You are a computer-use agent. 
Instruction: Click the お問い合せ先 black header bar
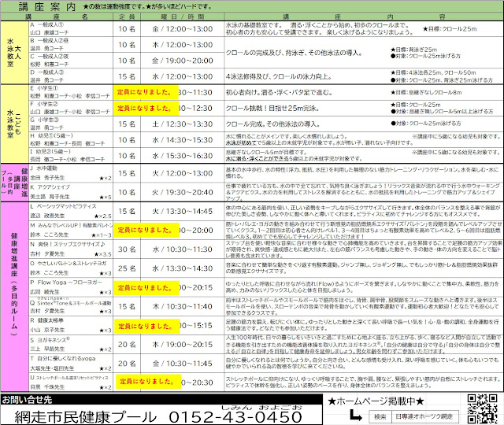click(161, 400)
